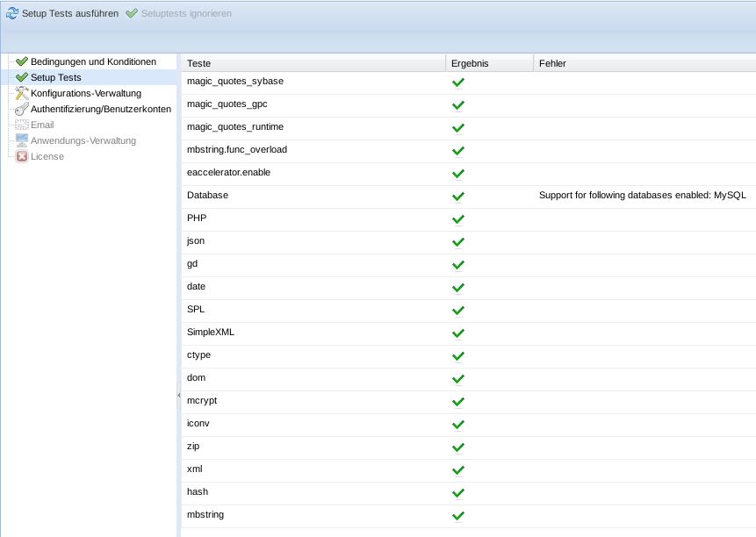The width and height of the screenshot is (756, 537).
Task: Select the mbstring test row
Action: coord(469,516)
